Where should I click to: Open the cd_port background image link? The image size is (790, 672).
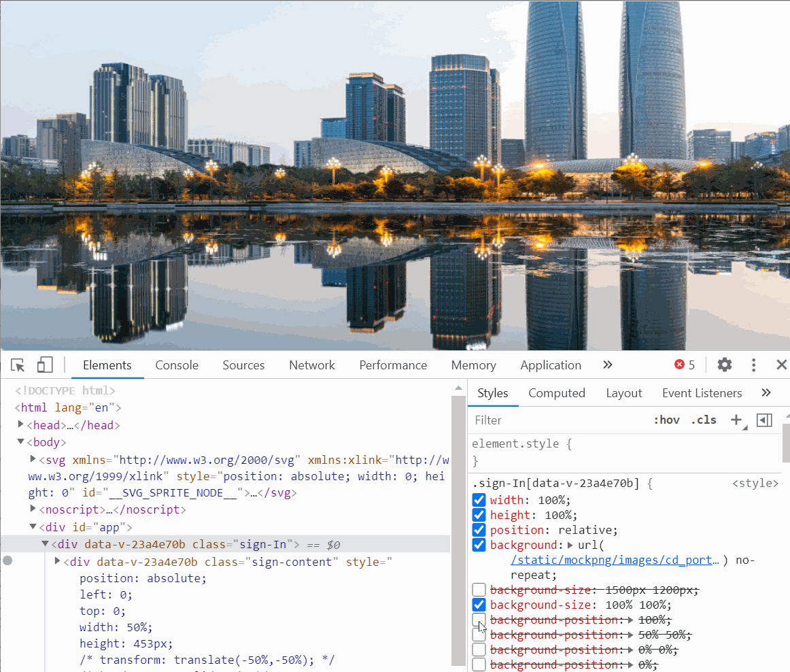pos(615,560)
